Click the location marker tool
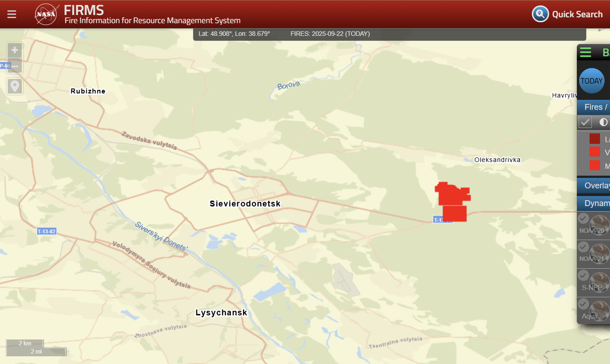The image size is (610, 364). pos(15,86)
